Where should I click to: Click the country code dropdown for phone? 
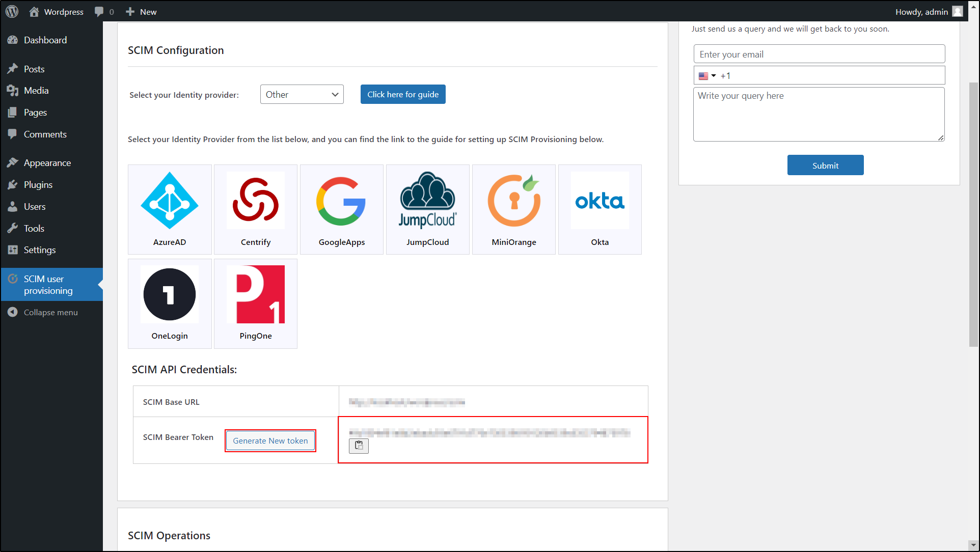click(x=707, y=75)
